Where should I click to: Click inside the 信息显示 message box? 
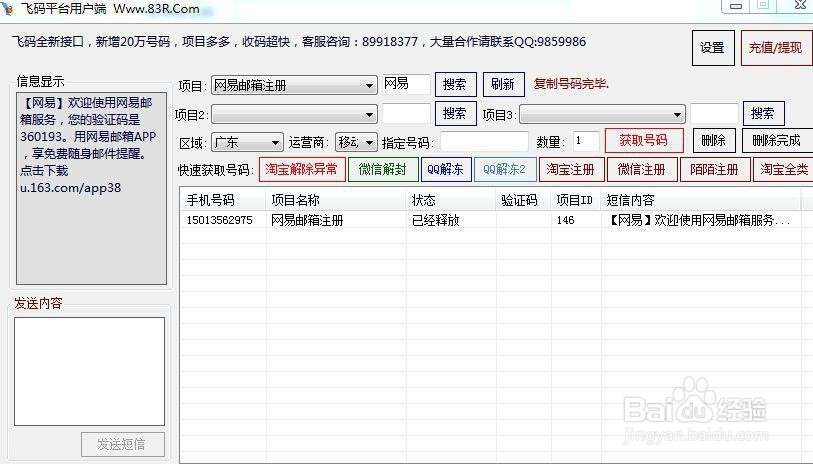point(91,189)
